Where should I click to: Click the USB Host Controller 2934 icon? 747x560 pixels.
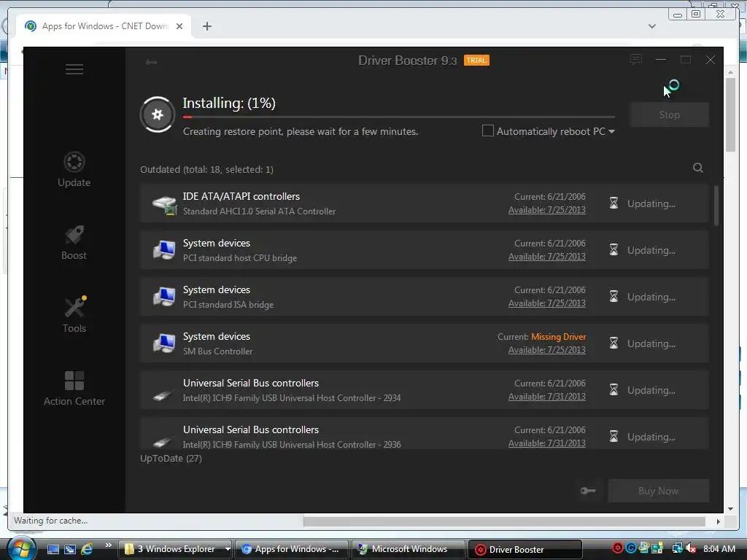click(163, 395)
